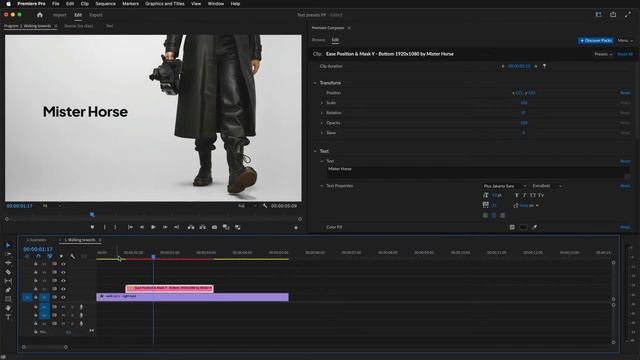Open the ExtraBold weight dropdown
The image size is (640, 360).
(547, 186)
